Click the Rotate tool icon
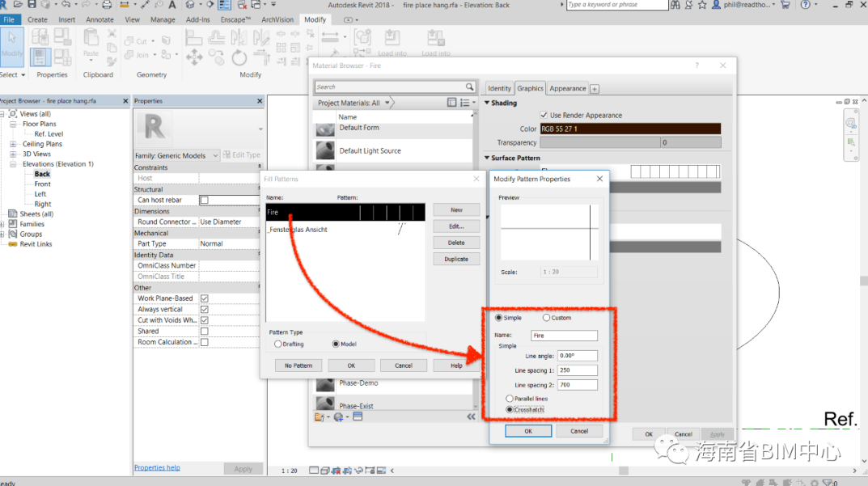The image size is (868, 486). coord(239,57)
